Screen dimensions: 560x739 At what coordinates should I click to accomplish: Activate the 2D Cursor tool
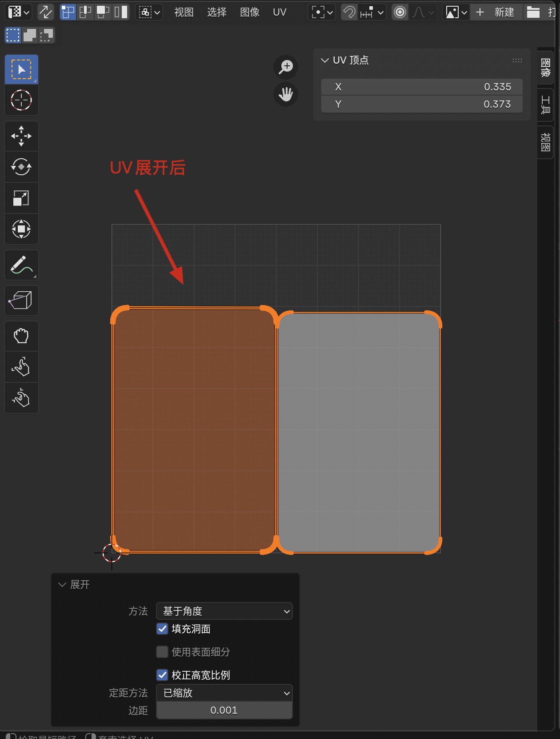[x=21, y=100]
